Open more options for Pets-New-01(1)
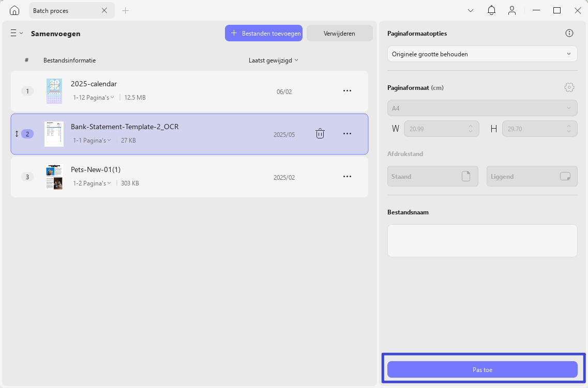Image resolution: width=588 pixels, height=388 pixels. point(347,176)
